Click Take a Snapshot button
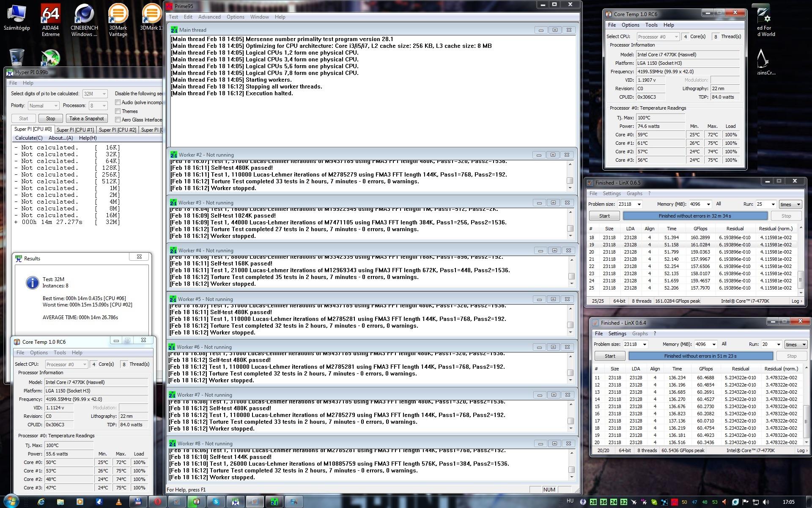This screenshot has height=508, width=812. click(86, 119)
